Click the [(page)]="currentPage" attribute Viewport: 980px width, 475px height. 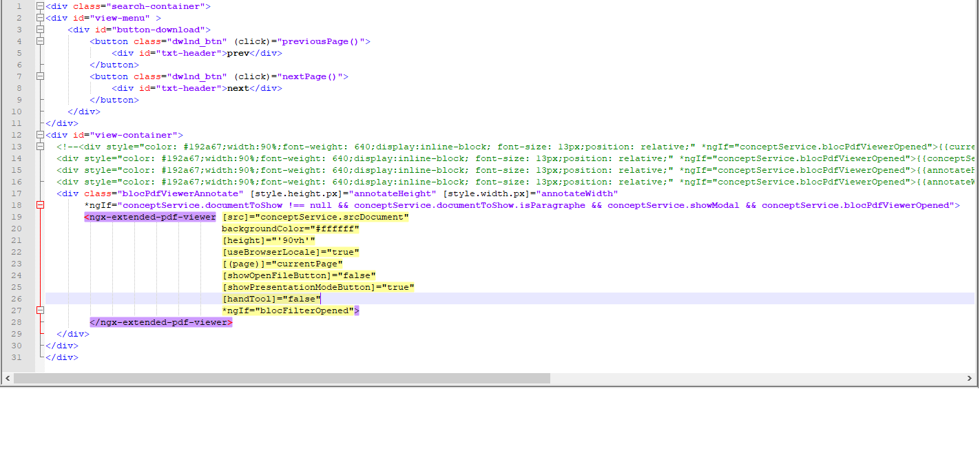pyautogui.click(x=282, y=264)
